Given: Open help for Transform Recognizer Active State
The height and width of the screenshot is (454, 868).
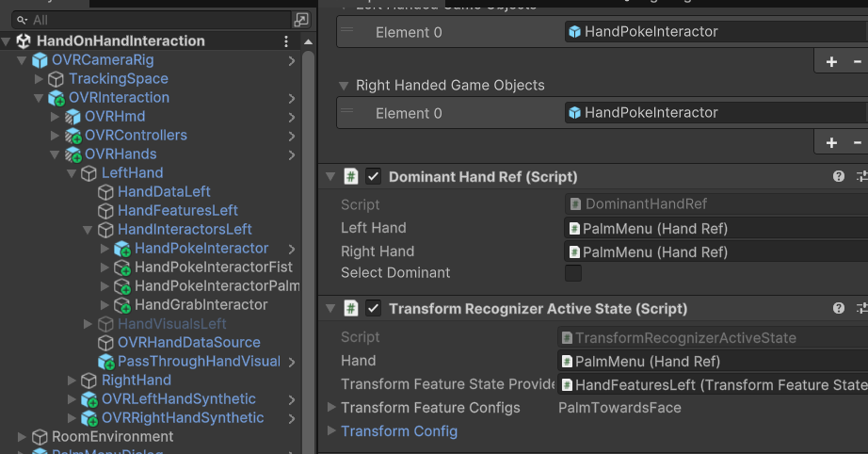Looking at the screenshot, I should pyautogui.click(x=839, y=308).
